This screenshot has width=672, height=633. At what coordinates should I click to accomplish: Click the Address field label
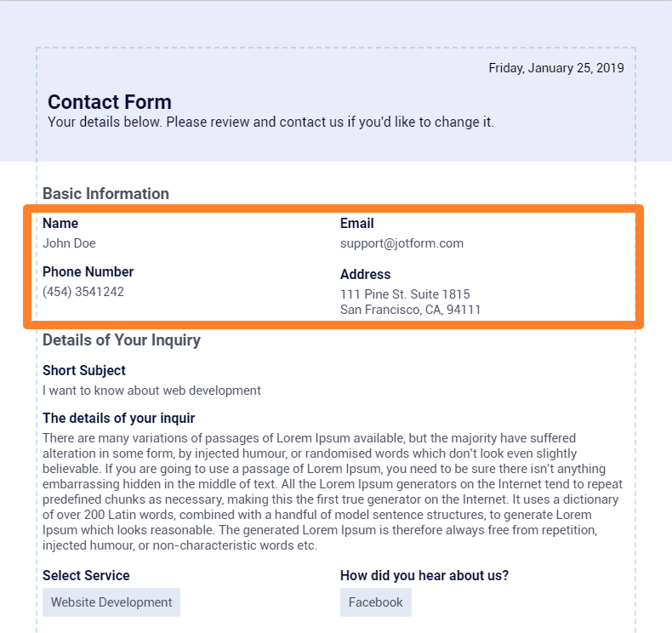365,275
